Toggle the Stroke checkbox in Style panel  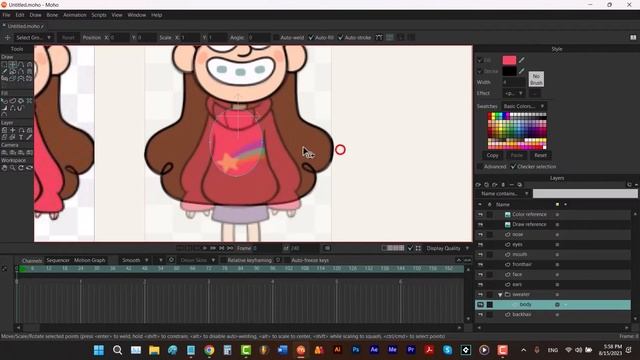pyautogui.click(x=480, y=71)
